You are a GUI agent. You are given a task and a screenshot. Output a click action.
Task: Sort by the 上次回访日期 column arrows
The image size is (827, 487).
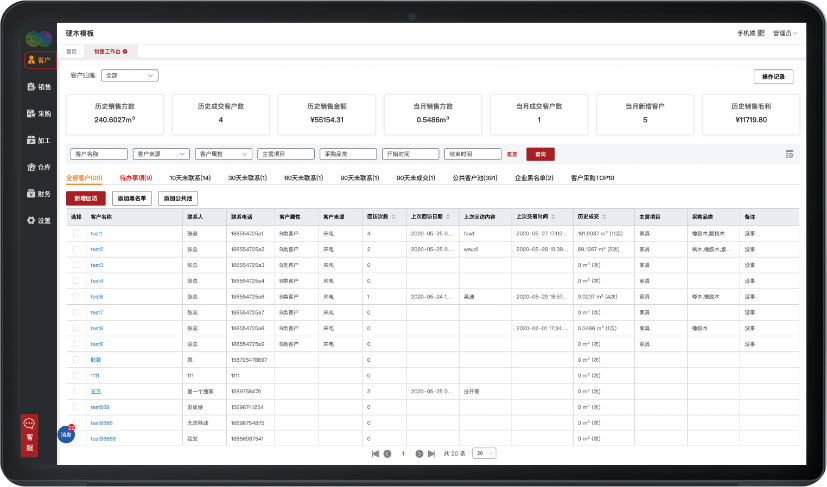tap(448, 217)
